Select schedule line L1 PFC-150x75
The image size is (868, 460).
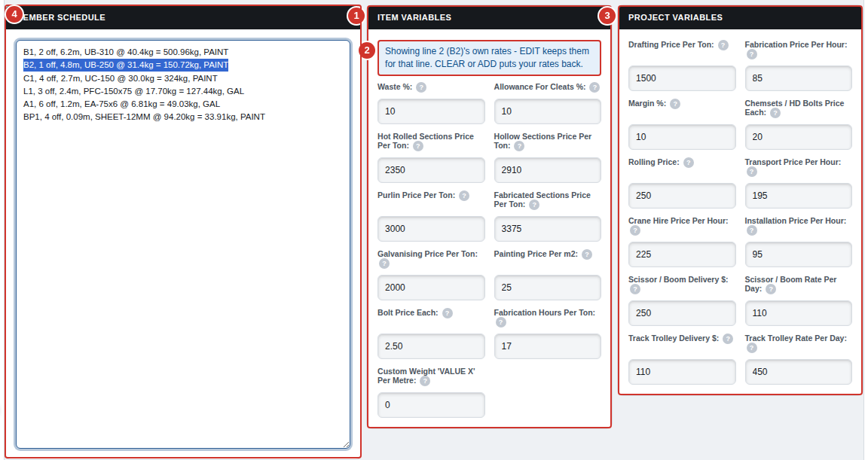click(x=133, y=91)
